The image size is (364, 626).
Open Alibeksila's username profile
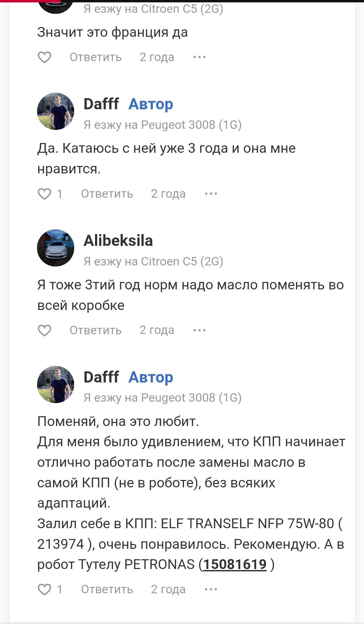pyautogui.click(x=118, y=241)
